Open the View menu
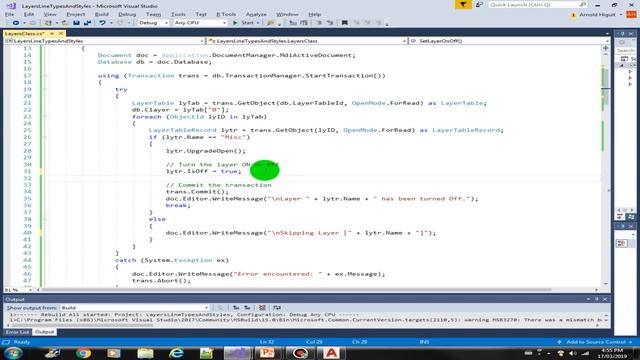 [50, 14]
